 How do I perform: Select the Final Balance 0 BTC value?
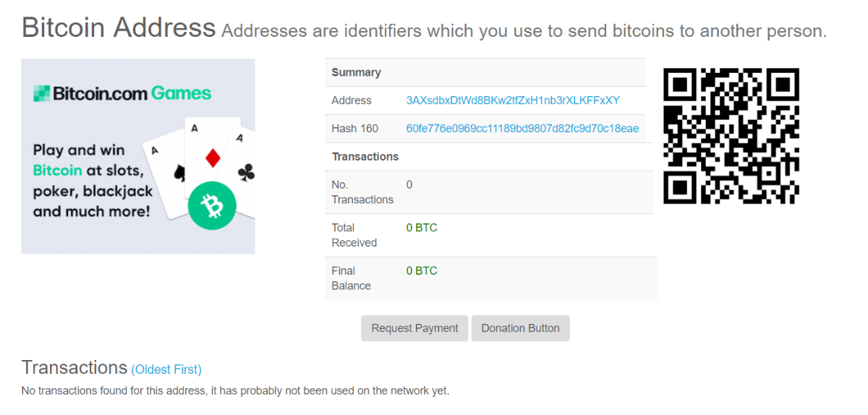point(422,271)
